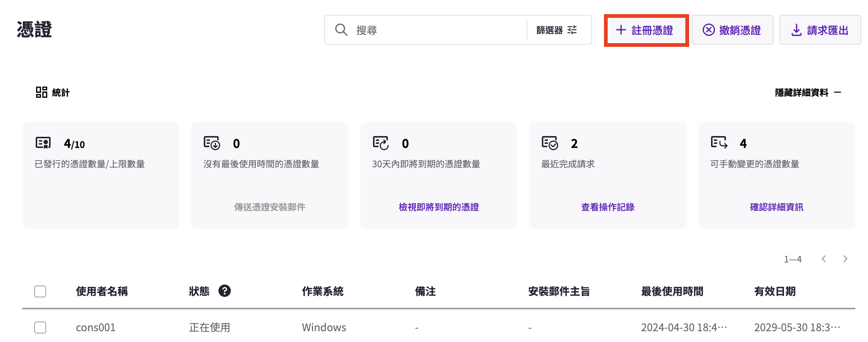868x342 pixels.
Task: Toggle the select-all header checkbox
Action: tap(40, 291)
